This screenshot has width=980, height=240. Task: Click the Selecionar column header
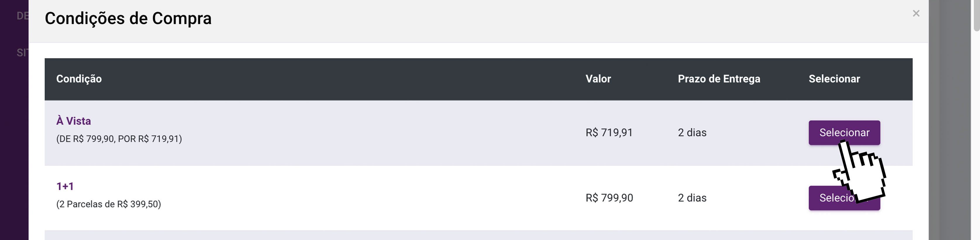point(834,79)
